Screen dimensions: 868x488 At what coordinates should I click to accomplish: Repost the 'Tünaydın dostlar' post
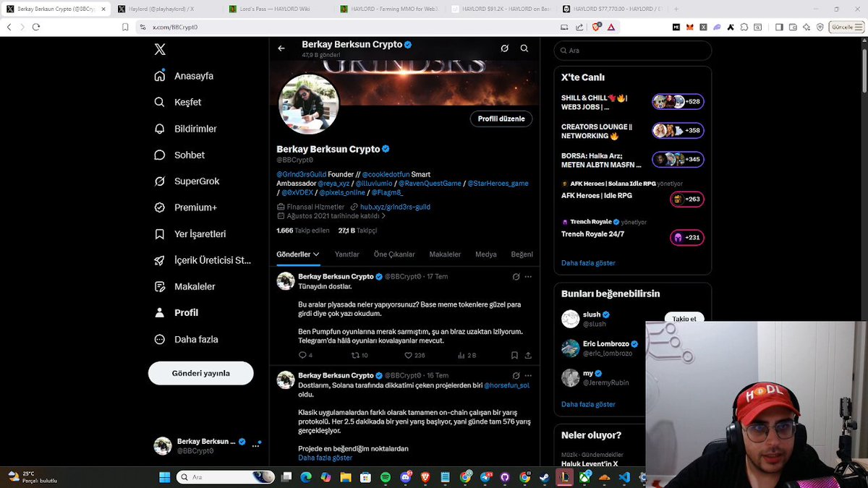point(359,356)
